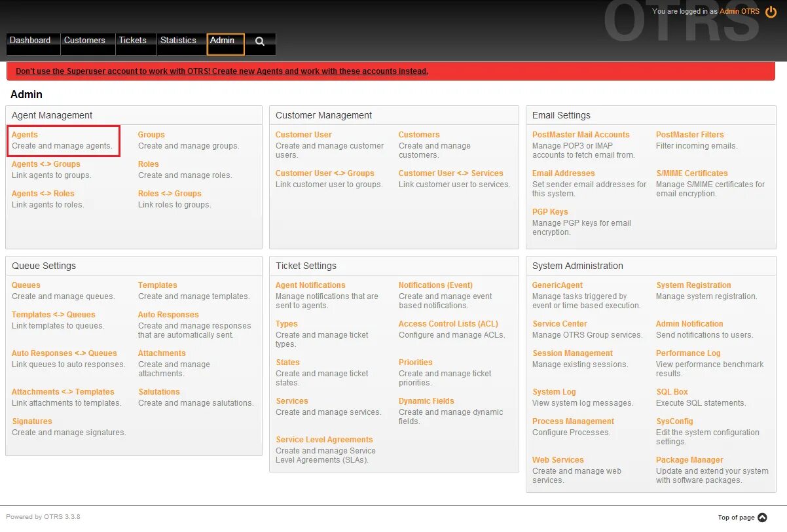Open SQL Box link
Image resolution: width=787 pixels, height=532 pixels.
pos(672,392)
